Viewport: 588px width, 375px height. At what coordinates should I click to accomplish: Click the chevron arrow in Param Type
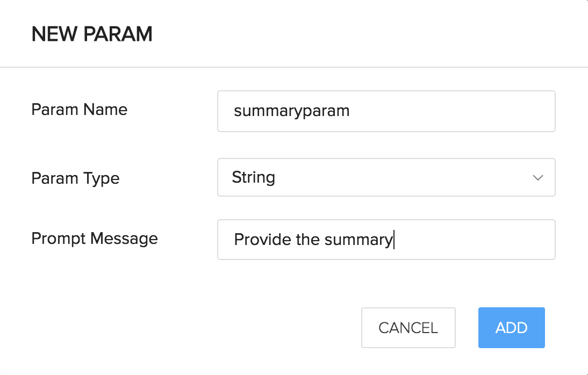coord(538,178)
